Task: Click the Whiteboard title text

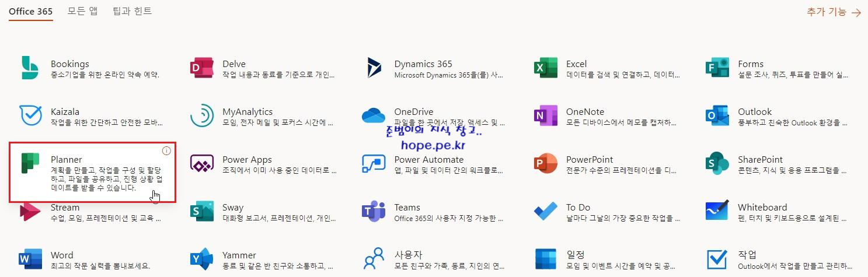Action: (762, 207)
